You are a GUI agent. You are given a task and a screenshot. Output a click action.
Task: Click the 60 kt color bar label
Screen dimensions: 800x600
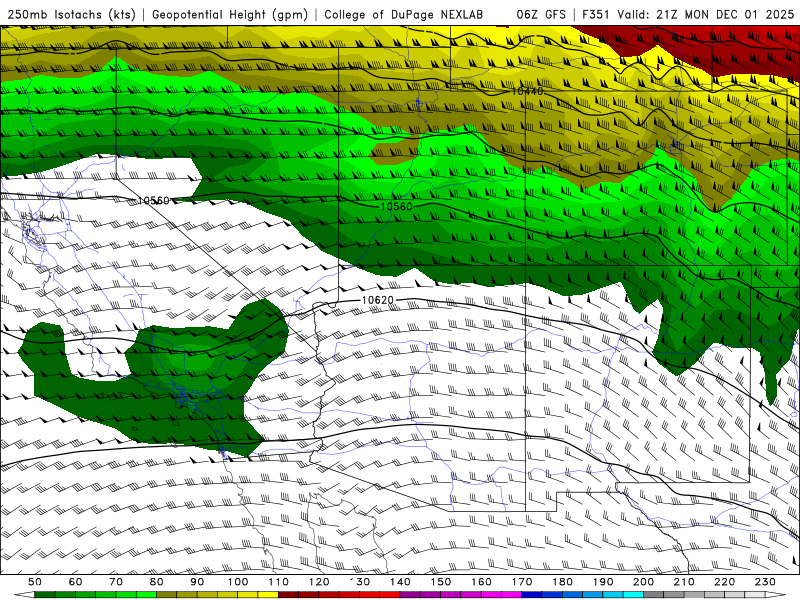(x=76, y=582)
